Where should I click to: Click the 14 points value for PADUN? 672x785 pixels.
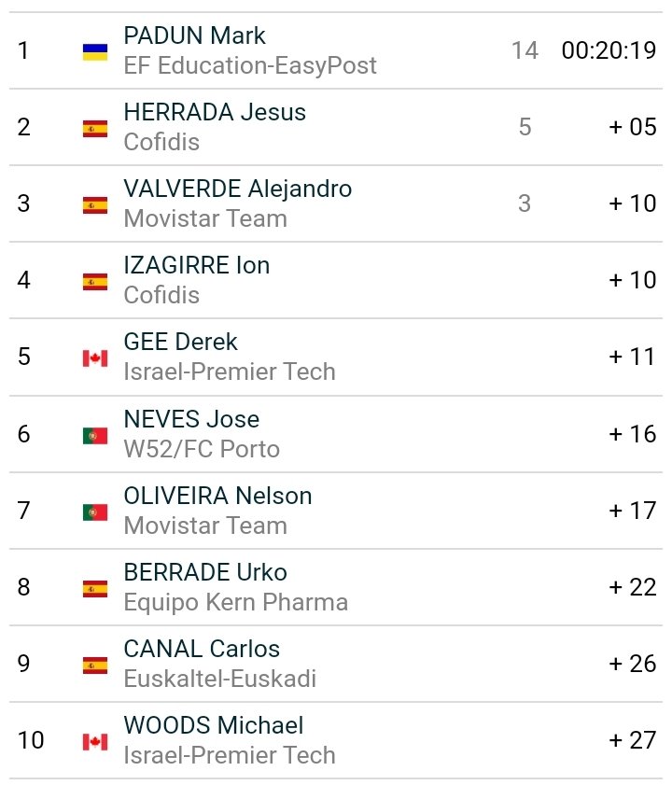point(525,50)
